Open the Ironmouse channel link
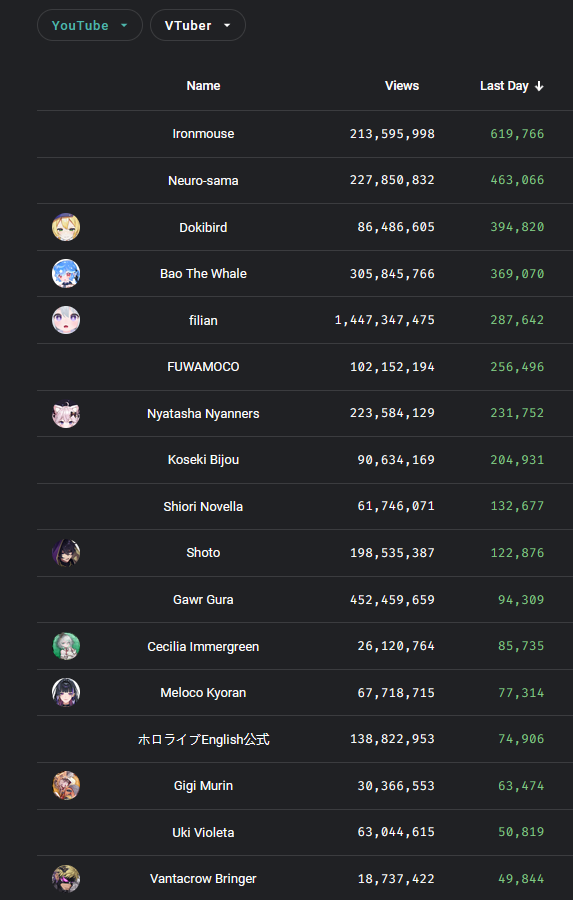The width and height of the screenshot is (573, 900). point(203,134)
